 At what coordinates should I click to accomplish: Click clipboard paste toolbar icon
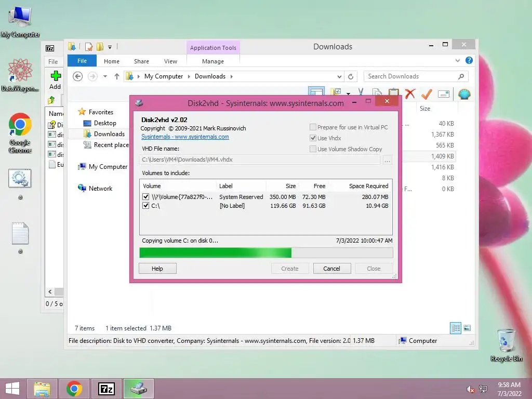pyautogui.click(x=393, y=92)
